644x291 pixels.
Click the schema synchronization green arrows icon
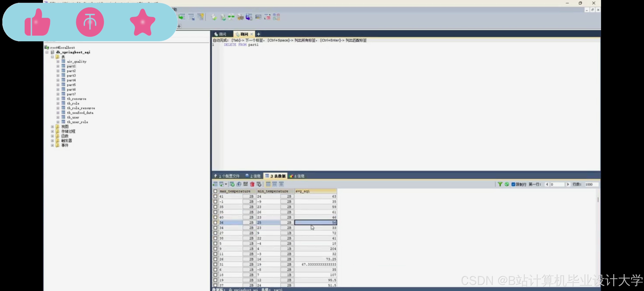[x=231, y=17]
